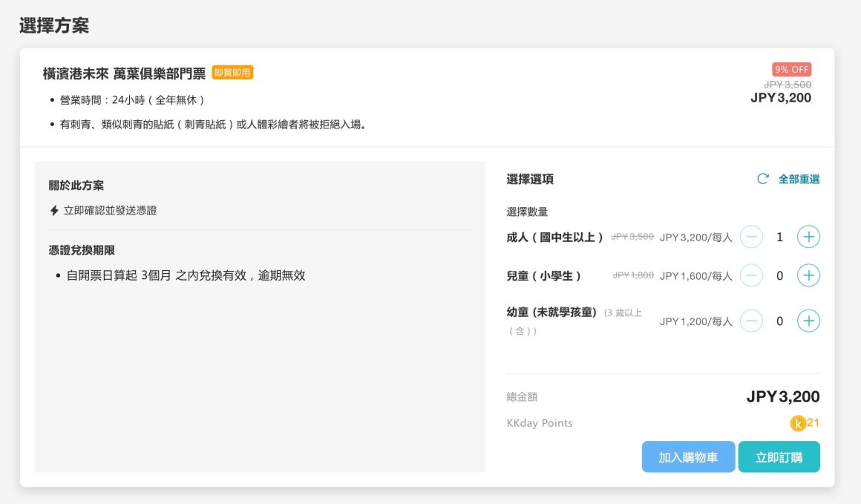Viewport: 861px width, 504px height.
Task: Click minus button for 兒童 (小學生) row
Action: pyautogui.click(x=751, y=275)
